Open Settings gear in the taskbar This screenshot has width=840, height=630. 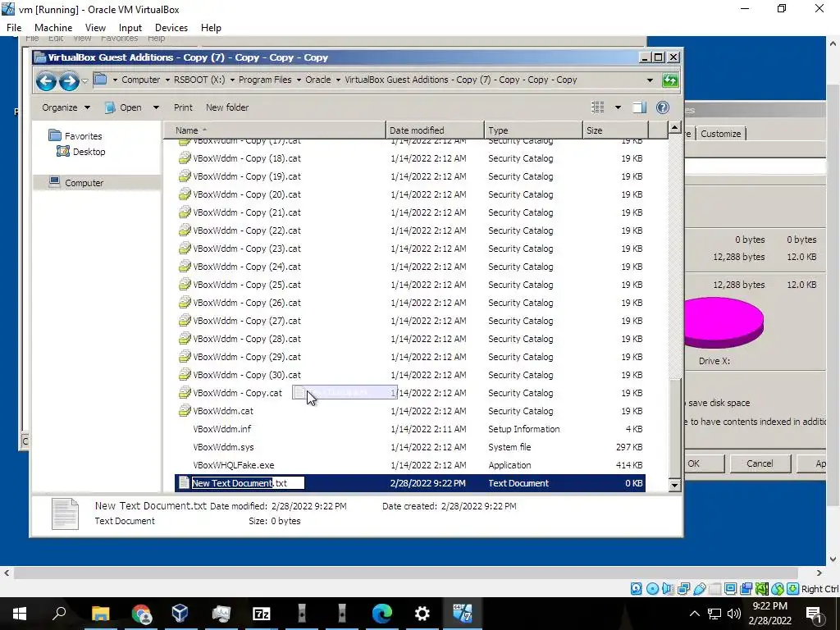pyautogui.click(x=422, y=614)
